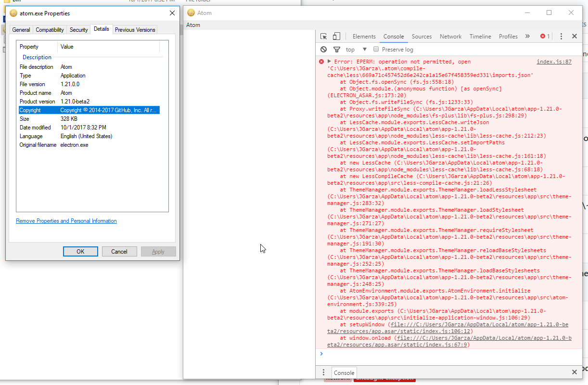Select the Console tab in DevTools
The width and height of the screenshot is (588, 385).
click(394, 37)
